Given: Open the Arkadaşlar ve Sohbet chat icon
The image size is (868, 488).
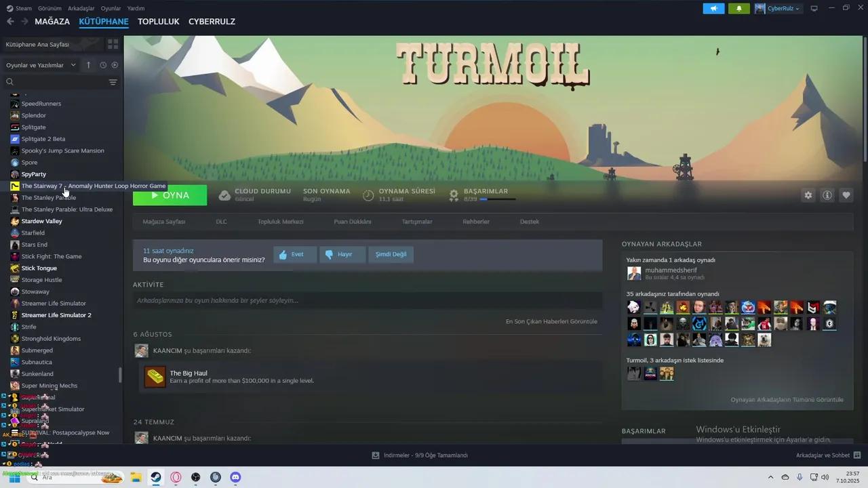Looking at the screenshot, I should (857, 455).
